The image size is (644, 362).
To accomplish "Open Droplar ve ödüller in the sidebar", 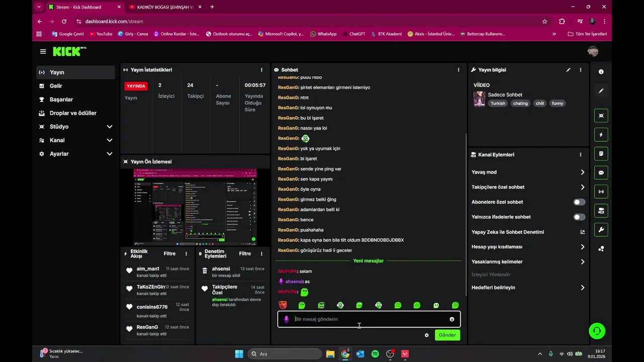I will tap(75, 113).
